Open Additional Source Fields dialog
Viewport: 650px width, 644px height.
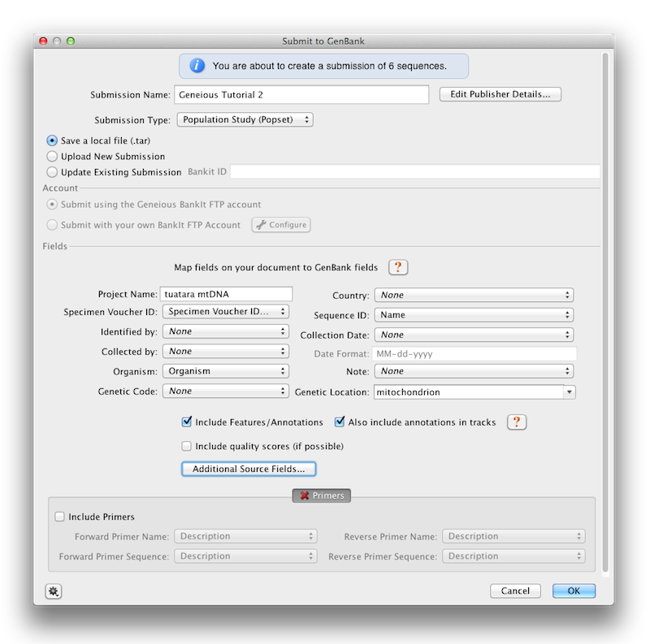248,469
